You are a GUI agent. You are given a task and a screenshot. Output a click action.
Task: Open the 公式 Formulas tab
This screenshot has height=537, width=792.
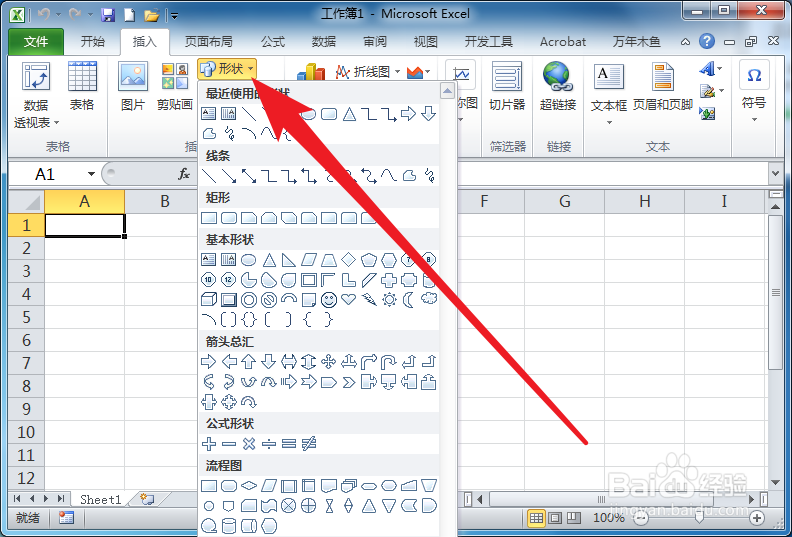coord(273,41)
